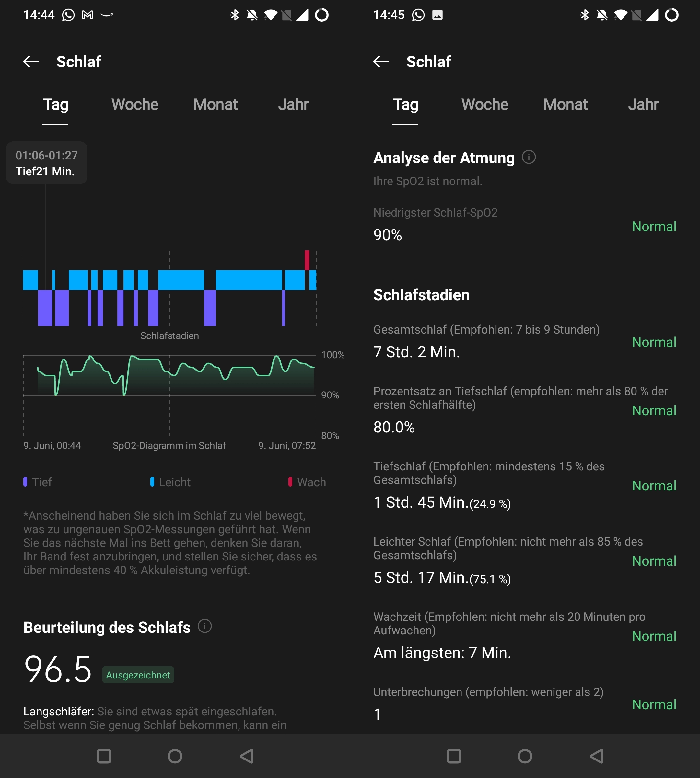Viewport: 700px width, 778px height.
Task: Tap Bluetooth icon on right status bar
Action: [x=585, y=15]
